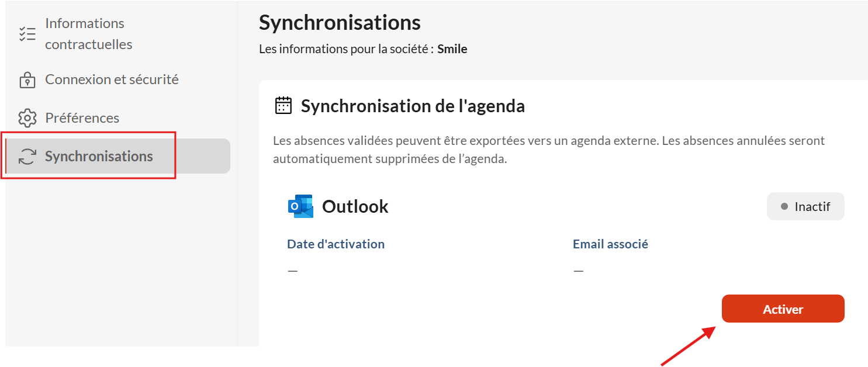Click the red Activer button
Viewport: 868px width, 367px height.
pos(783,309)
